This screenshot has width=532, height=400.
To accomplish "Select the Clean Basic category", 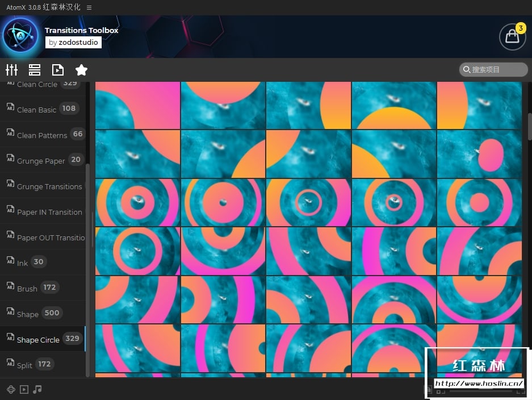I will [x=43, y=109].
